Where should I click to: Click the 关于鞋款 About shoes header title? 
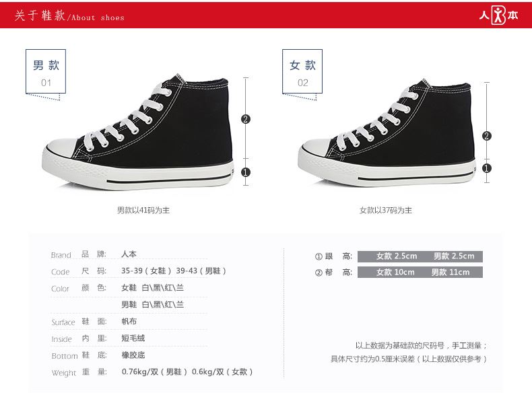point(69,15)
